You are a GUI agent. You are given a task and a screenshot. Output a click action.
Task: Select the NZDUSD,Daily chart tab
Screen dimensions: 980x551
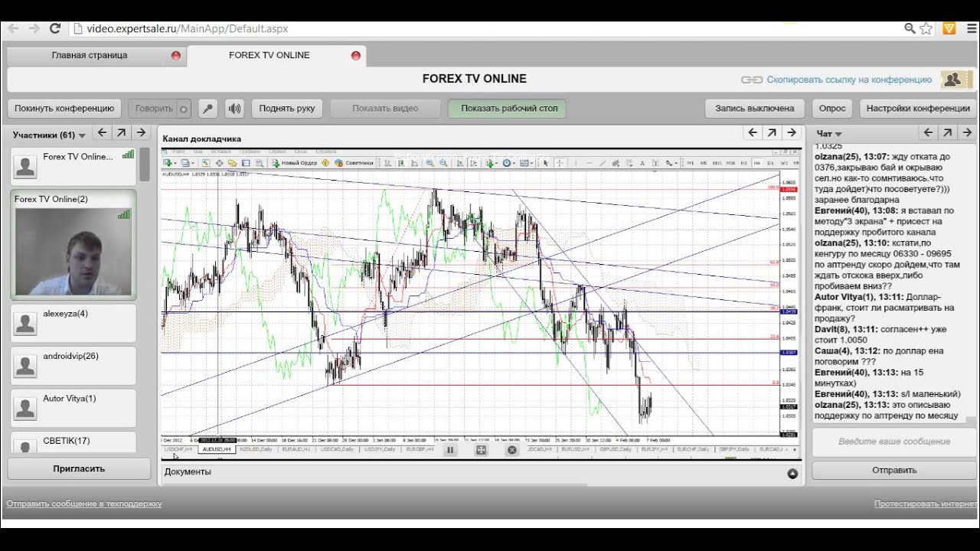pos(256,449)
